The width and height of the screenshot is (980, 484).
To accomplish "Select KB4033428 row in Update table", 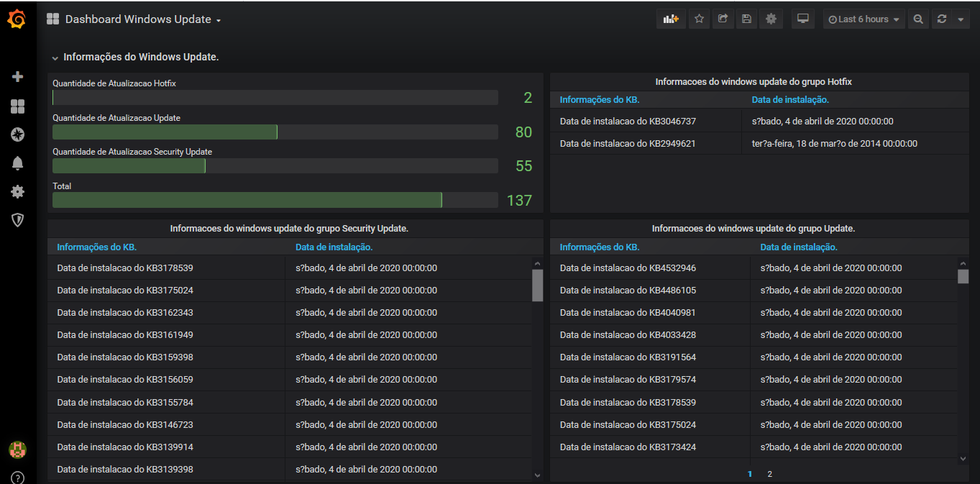I will [x=754, y=335].
